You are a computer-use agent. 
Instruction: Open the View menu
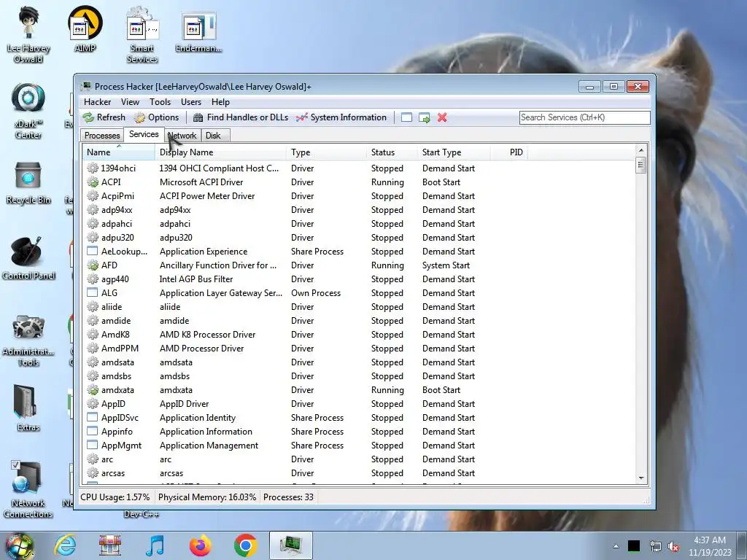[x=130, y=102]
